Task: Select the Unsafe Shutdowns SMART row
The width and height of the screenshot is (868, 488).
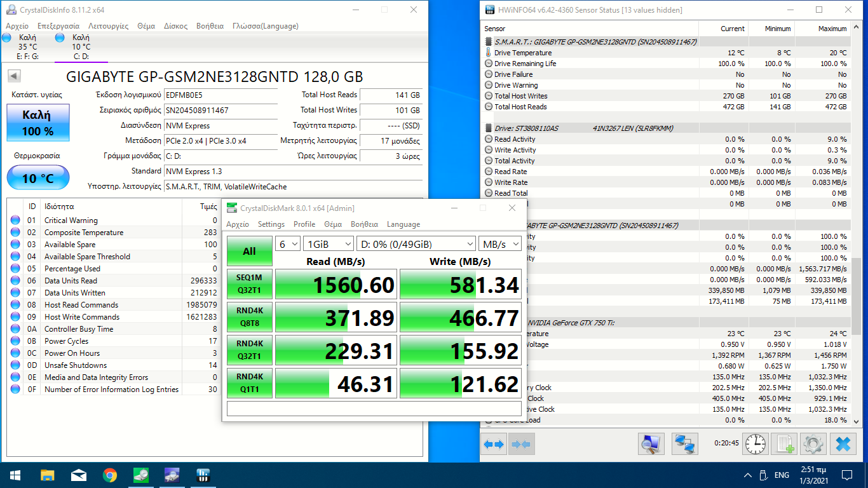Action: 114,365
